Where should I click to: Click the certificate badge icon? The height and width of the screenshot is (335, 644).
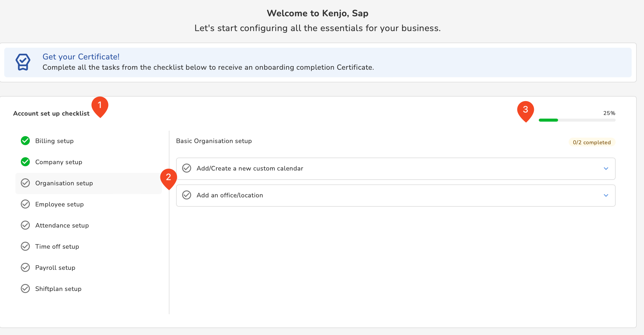pyautogui.click(x=23, y=62)
